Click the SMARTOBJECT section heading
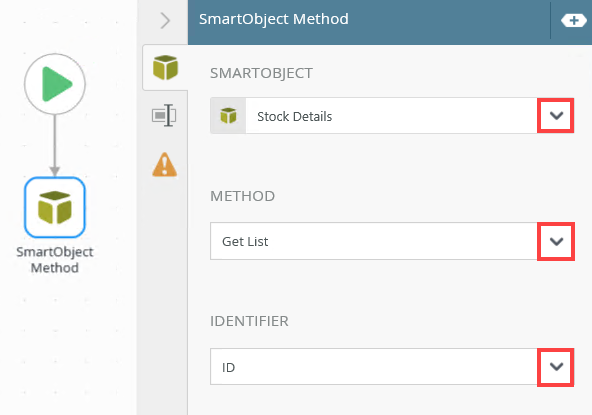 261,73
